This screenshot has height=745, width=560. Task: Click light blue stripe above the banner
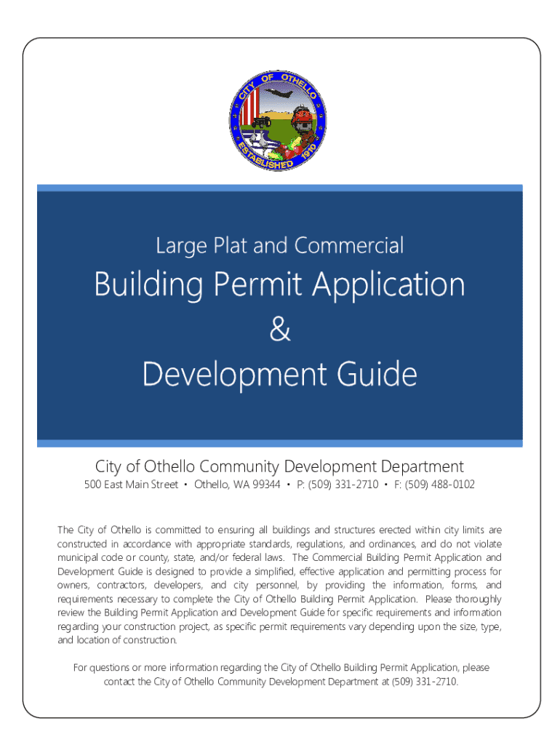(279, 187)
